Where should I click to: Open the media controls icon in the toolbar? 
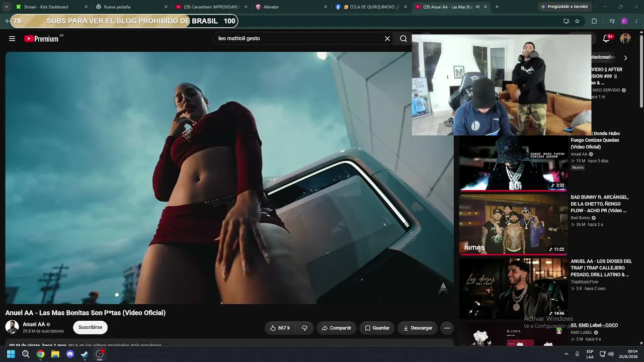pos(612,21)
